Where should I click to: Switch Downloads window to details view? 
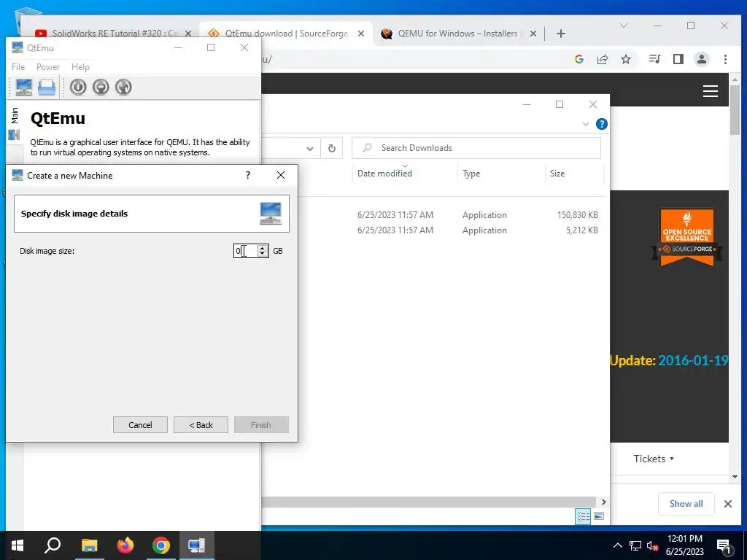click(x=583, y=516)
